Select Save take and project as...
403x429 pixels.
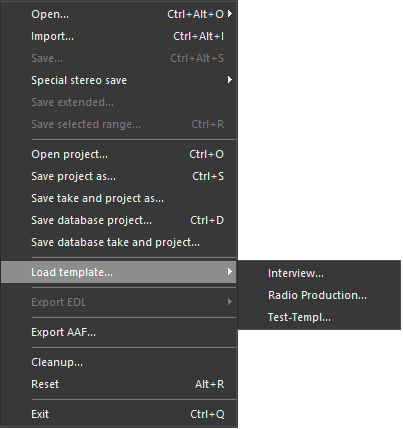(x=118, y=198)
